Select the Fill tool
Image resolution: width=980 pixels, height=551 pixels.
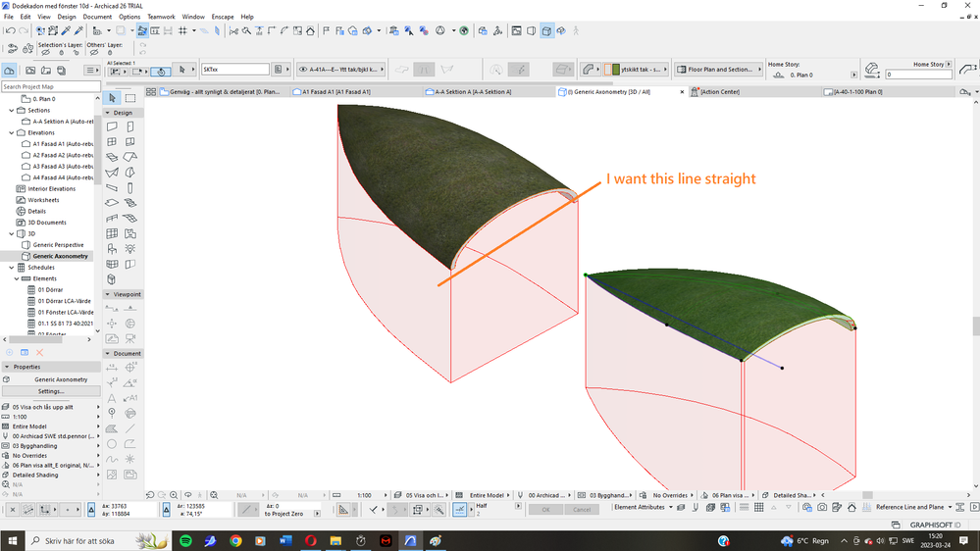(112, 428)
